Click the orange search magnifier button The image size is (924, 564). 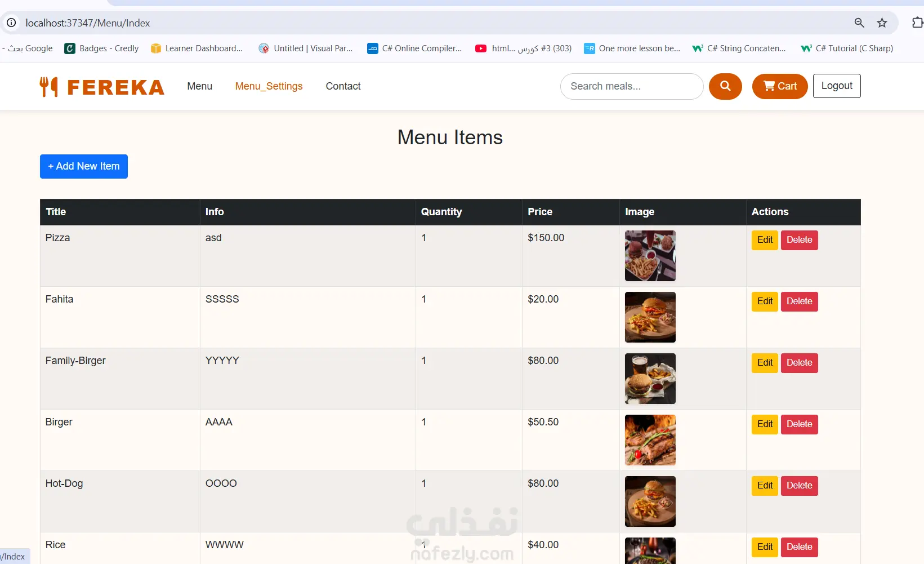point(725,86)
